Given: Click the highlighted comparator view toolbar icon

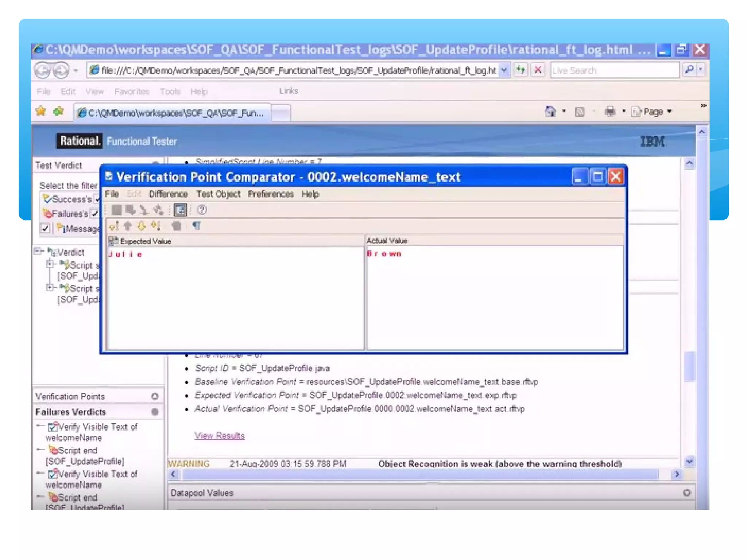Looking at the screenshot, I should [180, 210].
